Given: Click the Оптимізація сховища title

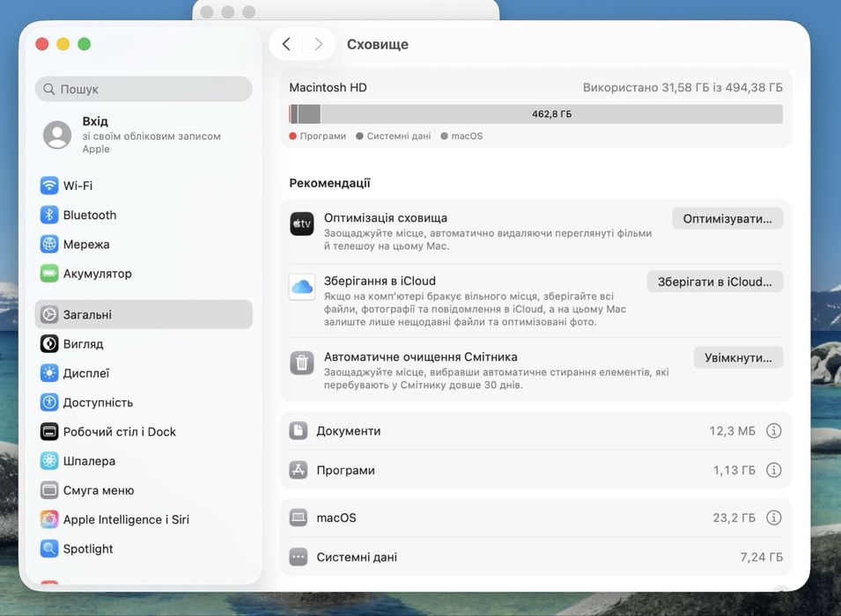Looking at the screenshot, I should 386,218.
